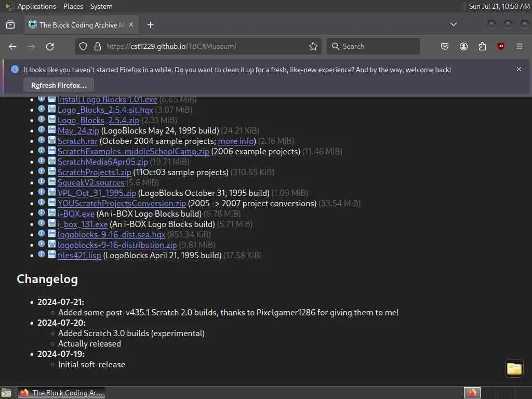Click info icon beside VPL_Oct_31_1995.zip

point(42,192)
